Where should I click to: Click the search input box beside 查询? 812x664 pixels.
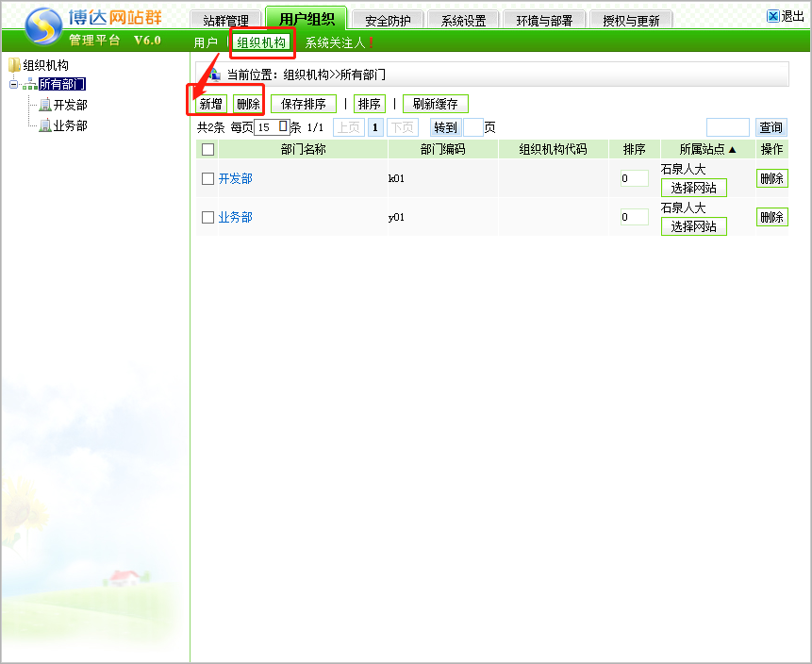point(727,127)
